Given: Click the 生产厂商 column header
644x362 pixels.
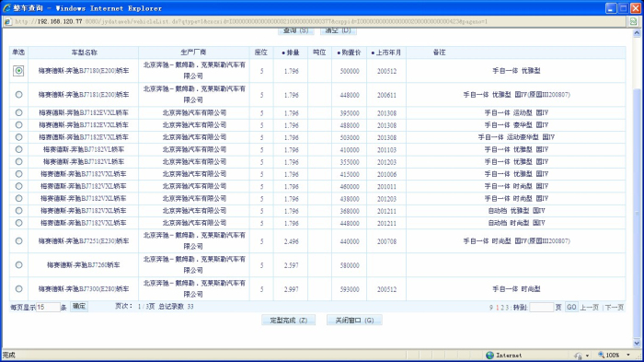Looking at the screenshot, I should [193, 53].
